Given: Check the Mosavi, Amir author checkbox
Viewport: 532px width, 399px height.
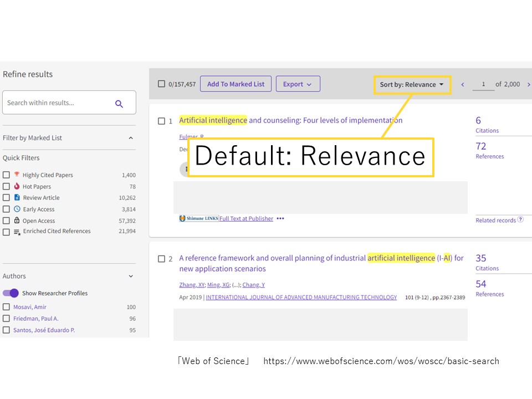Looking at the screenshot, I should 6,306.
